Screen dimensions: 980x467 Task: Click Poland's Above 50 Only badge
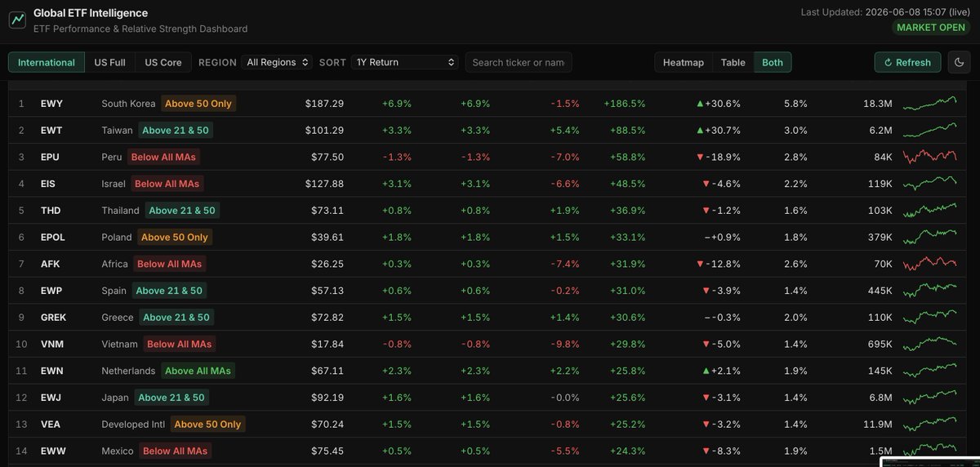click(x=175, y=238)
